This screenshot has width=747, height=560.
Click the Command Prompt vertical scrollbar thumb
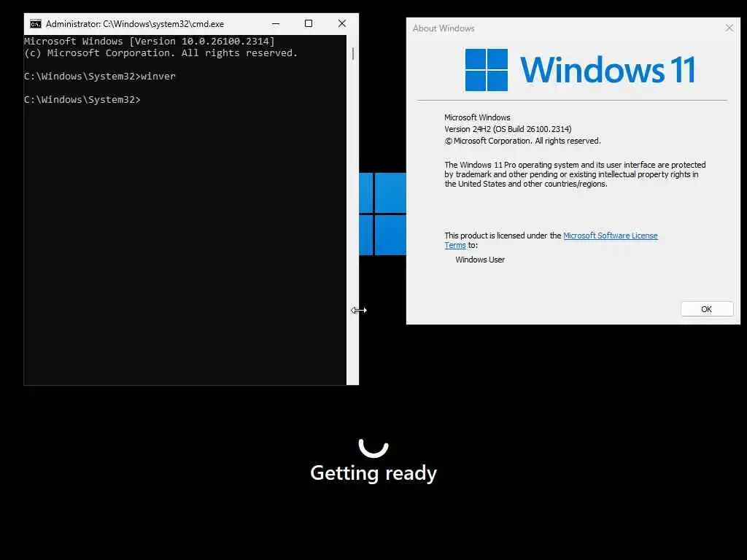point(353,53)
